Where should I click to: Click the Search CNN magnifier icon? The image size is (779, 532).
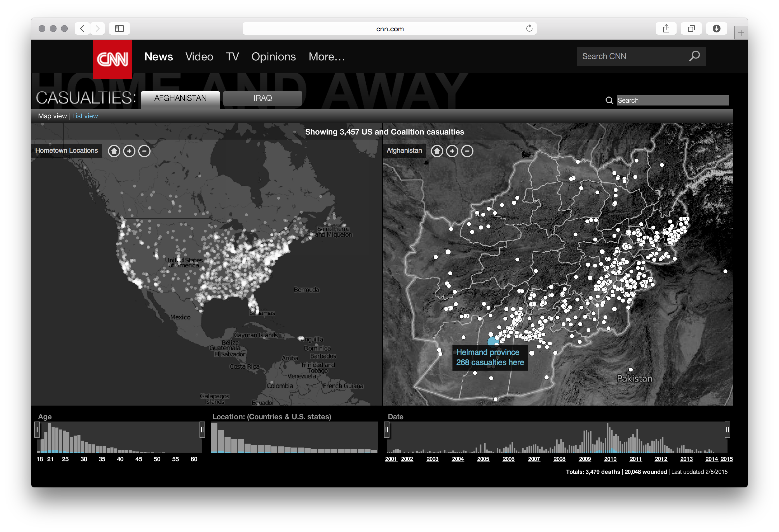(x=694, y=56)
